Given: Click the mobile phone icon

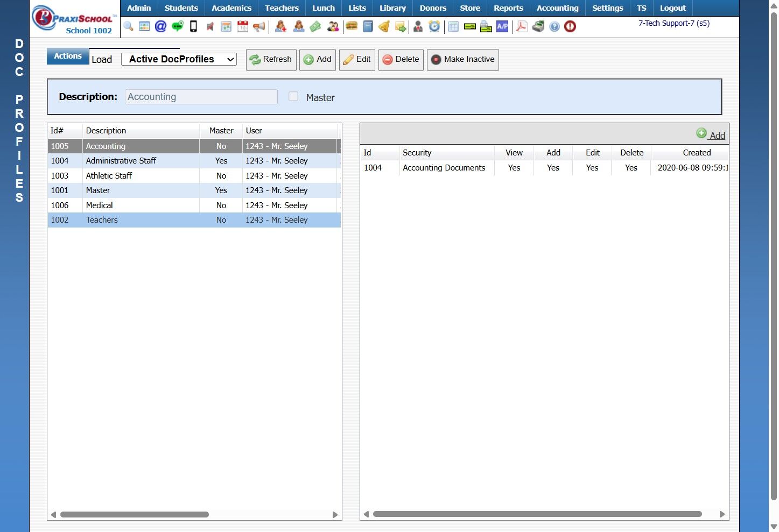Looking at the screenshot, I should click(193, 26).
